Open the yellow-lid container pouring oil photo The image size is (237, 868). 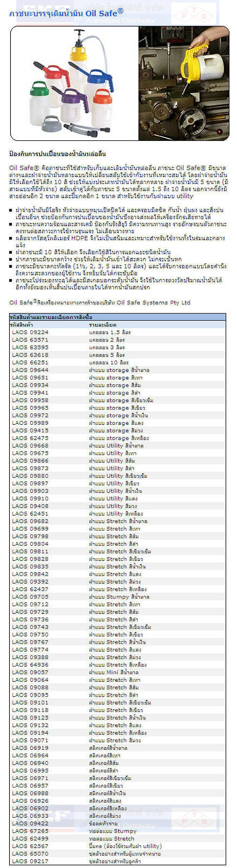coord(184,83)
